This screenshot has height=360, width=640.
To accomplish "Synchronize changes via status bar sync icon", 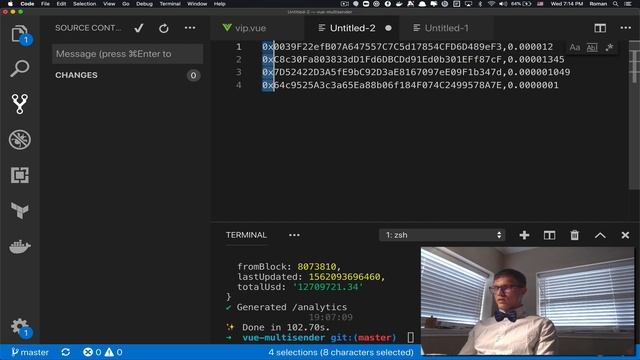I will [65, 352].
